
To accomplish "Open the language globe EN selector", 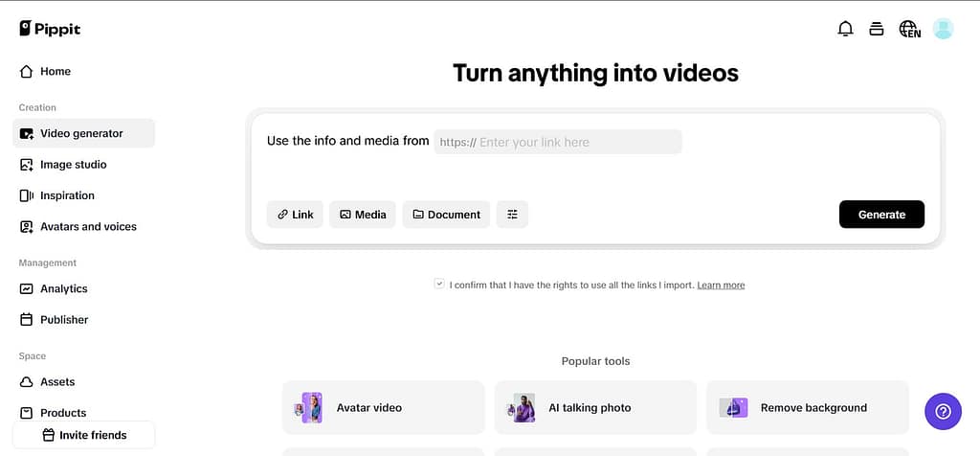I will point(909,29).
